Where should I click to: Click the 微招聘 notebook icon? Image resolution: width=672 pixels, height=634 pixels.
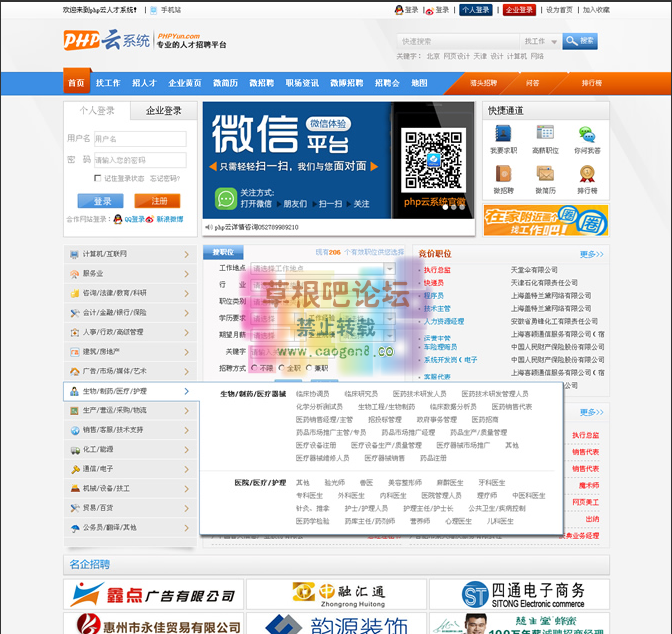pos(503,173)
